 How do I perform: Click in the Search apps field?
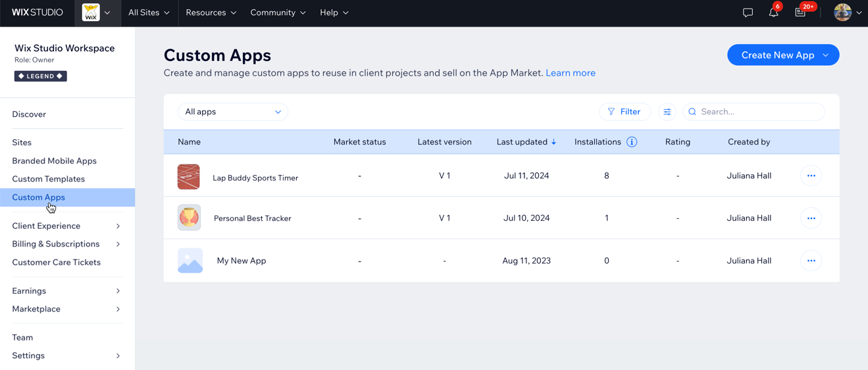753,112
